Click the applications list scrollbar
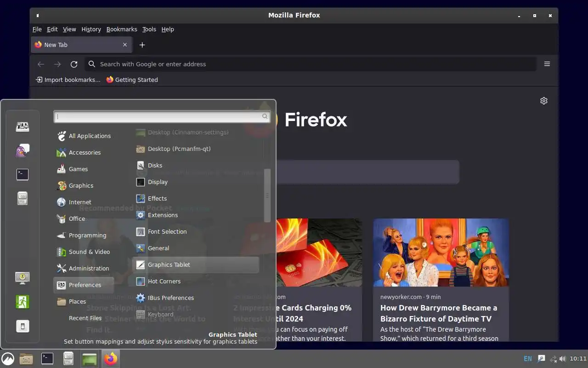This screenshot has height=368, width=588. click(267, 195)
